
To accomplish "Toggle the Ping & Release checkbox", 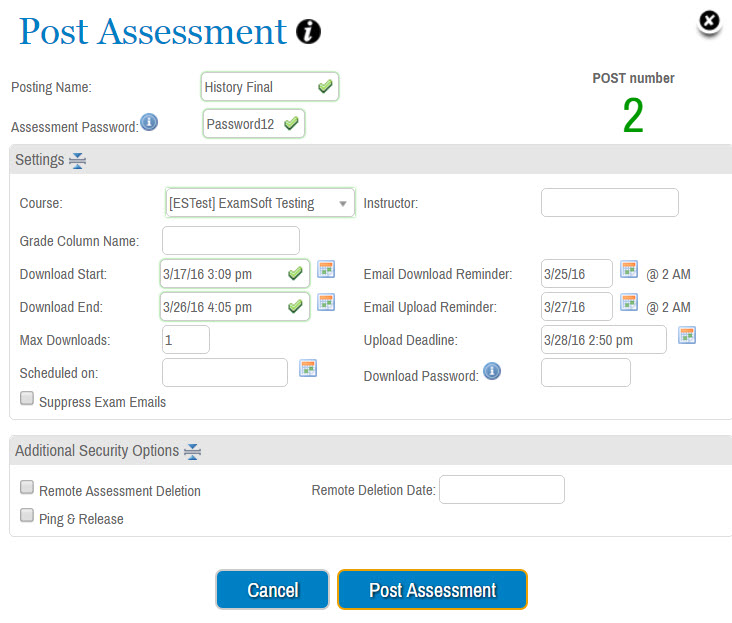I will (27, 515).
